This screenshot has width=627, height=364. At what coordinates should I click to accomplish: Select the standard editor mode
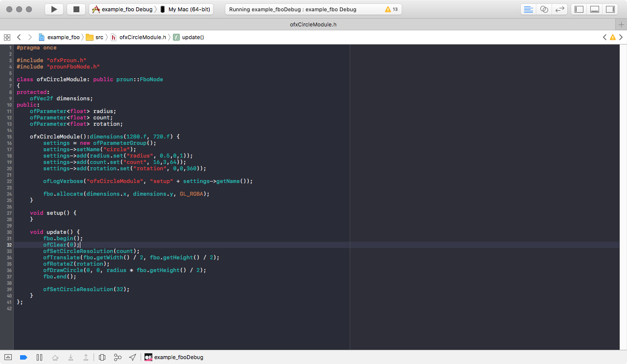pyautogui.click(x=528, y=9)
